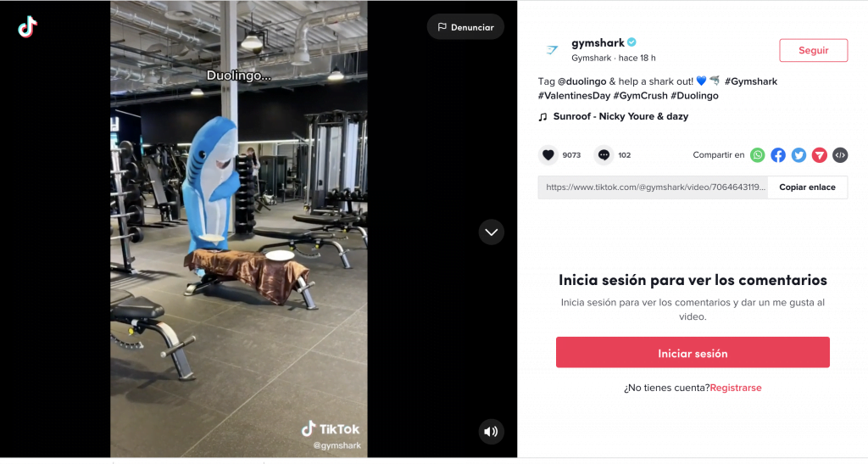Open embed code icon
The width and height of the screenshot is (868, 464).
point(840,155)
